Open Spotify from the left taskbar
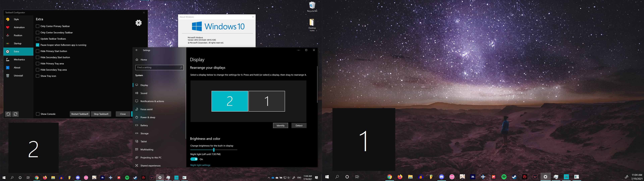This screenshot has width=644, height=181. point(127,178)
